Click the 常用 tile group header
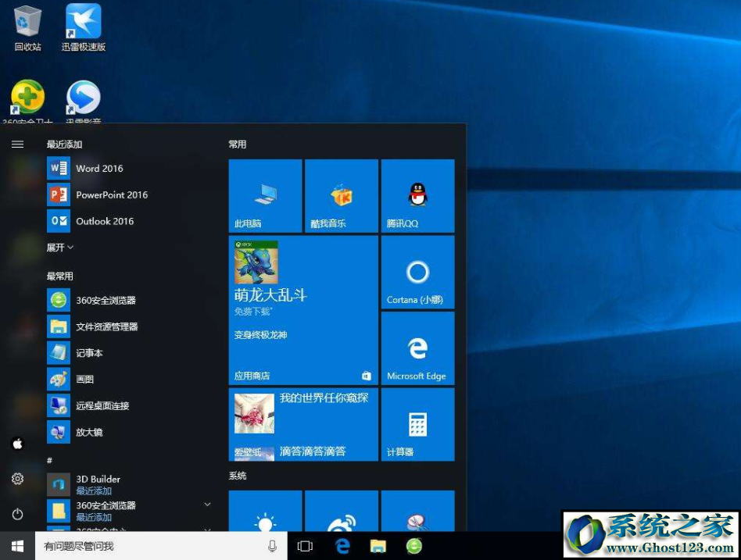 coord(238,144)
